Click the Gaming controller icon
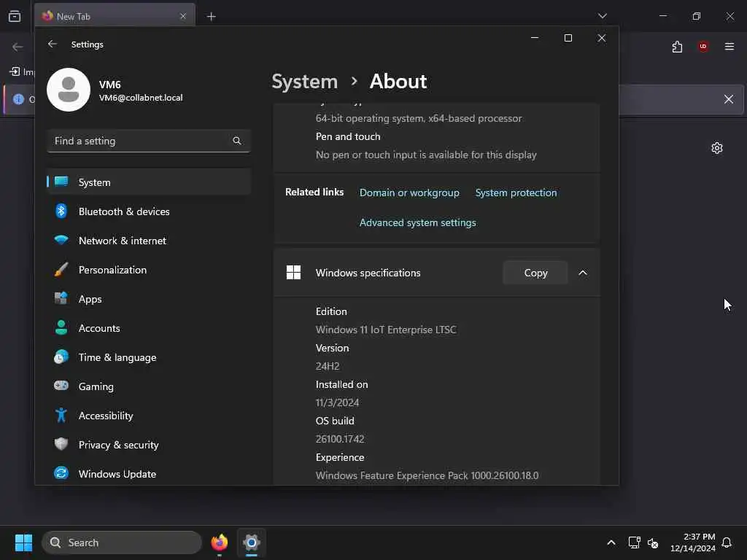This screenshot has height=560, width=747. tap(61, 385)
